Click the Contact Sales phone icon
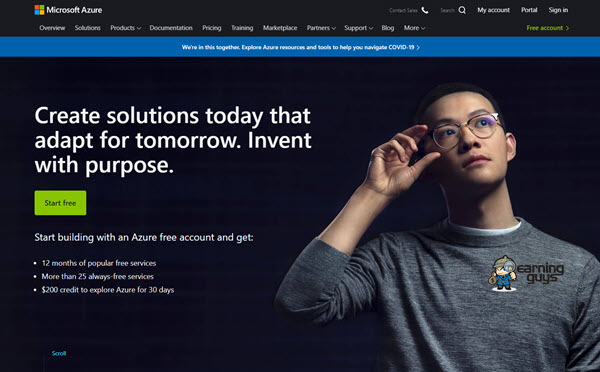The image size is (600, 372). coord(425,10)
